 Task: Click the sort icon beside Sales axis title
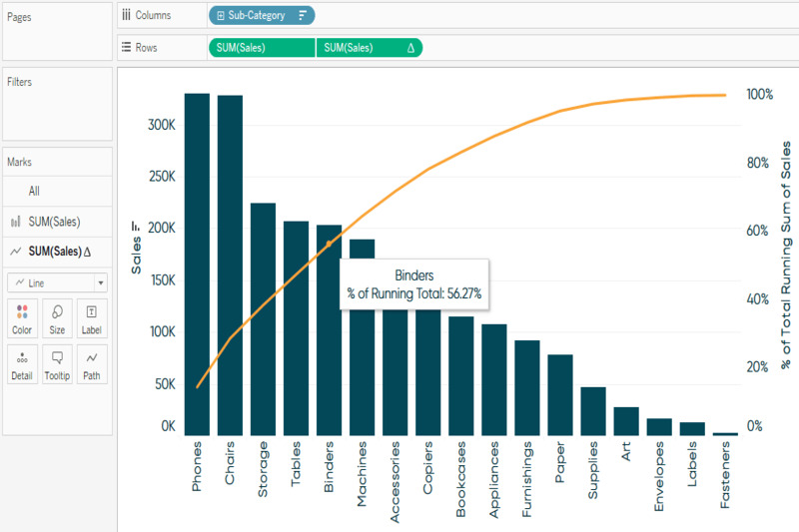click(137, 228)
